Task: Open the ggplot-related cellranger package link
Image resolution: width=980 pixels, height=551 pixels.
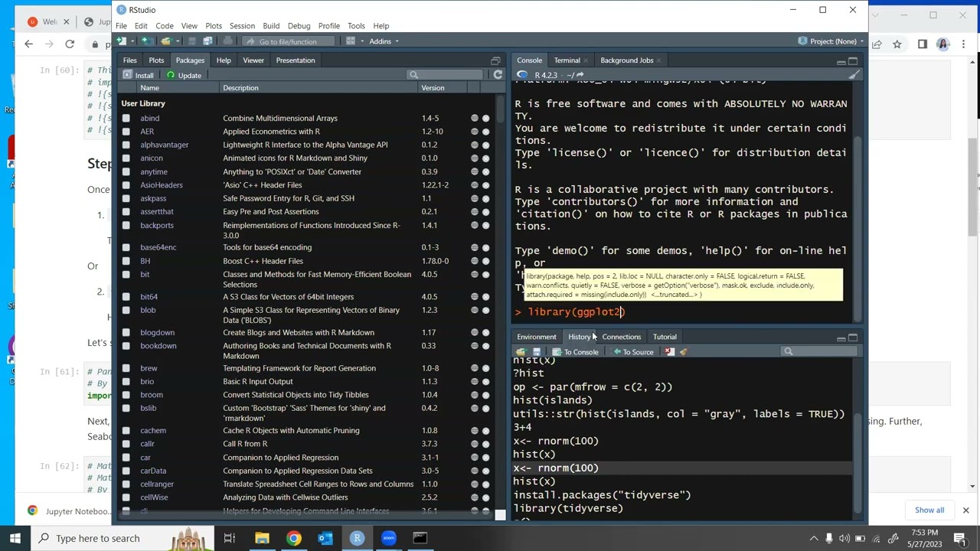Action: click(x=157, y=484)
